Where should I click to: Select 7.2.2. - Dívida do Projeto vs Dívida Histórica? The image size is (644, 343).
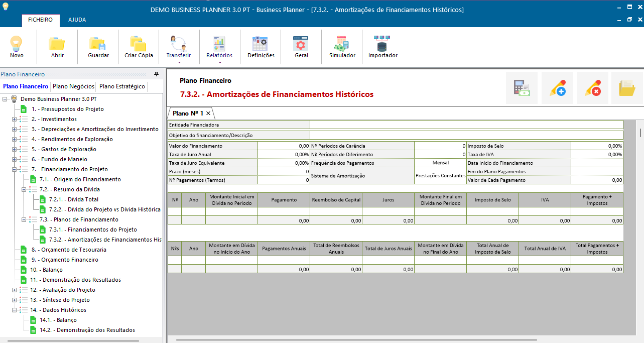[x=104, y=209]
